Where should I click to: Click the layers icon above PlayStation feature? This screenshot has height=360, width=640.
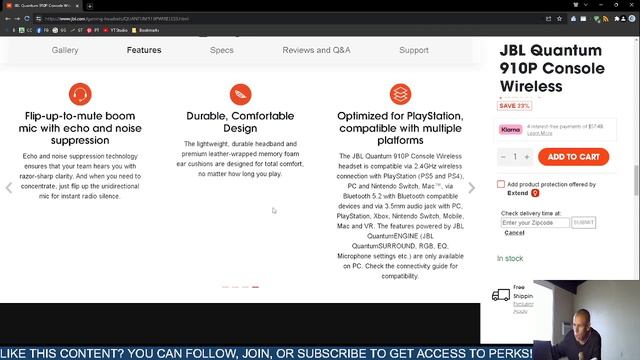(x=400, y=94)
